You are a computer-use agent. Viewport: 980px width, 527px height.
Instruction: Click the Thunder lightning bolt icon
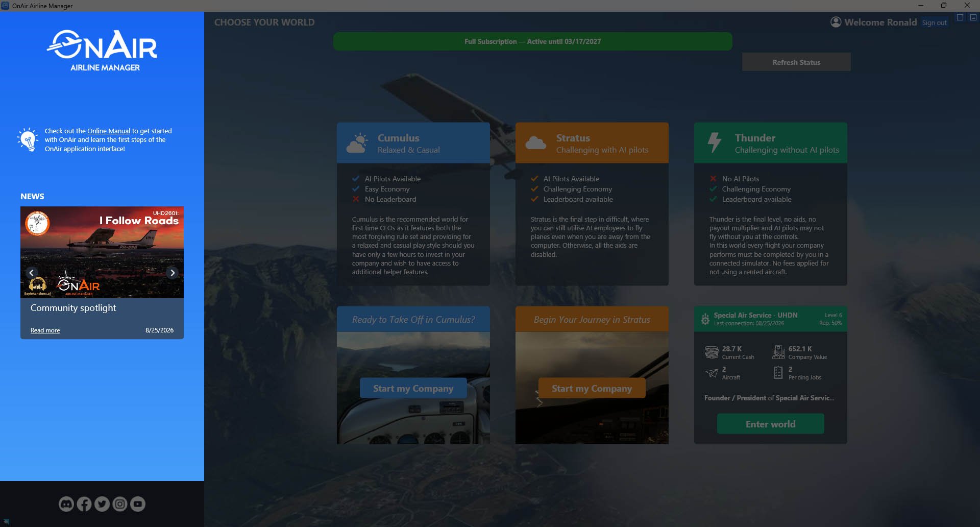click(x=715, y=142)
